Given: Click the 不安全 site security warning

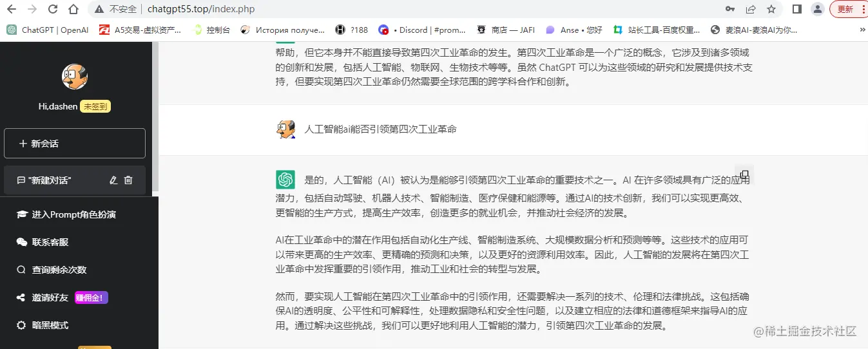Looking at the screenshot, I should [116, 9].
